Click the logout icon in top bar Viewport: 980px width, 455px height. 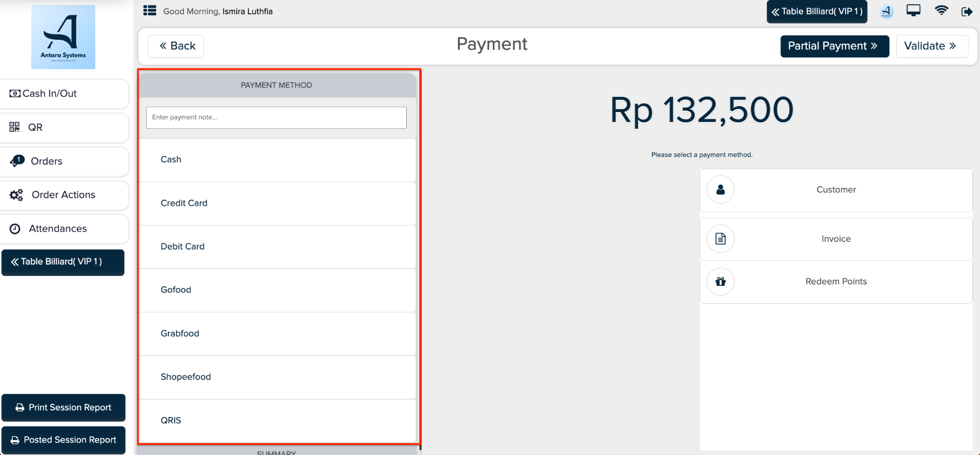pyautogui.click(x=967, y=11)
